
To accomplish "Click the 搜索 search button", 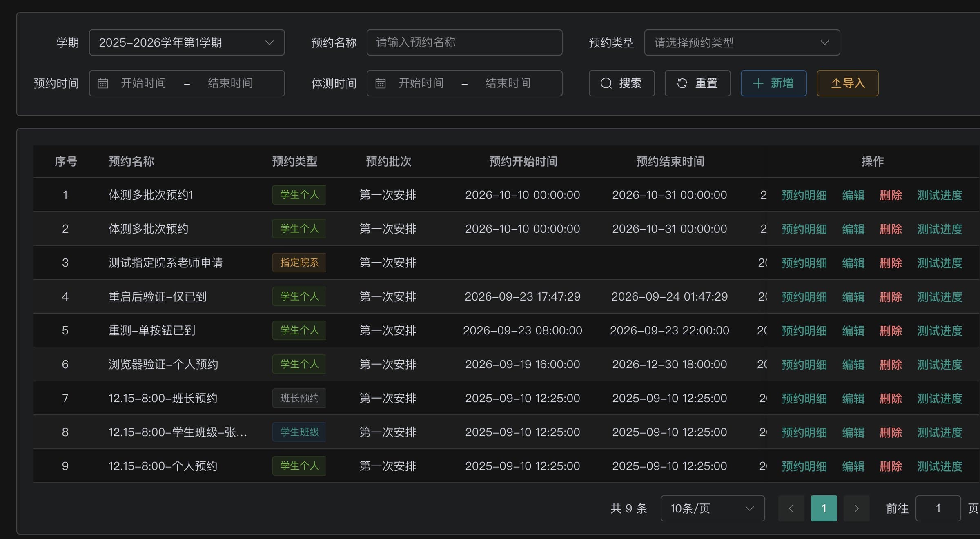I will coord(621,83).
